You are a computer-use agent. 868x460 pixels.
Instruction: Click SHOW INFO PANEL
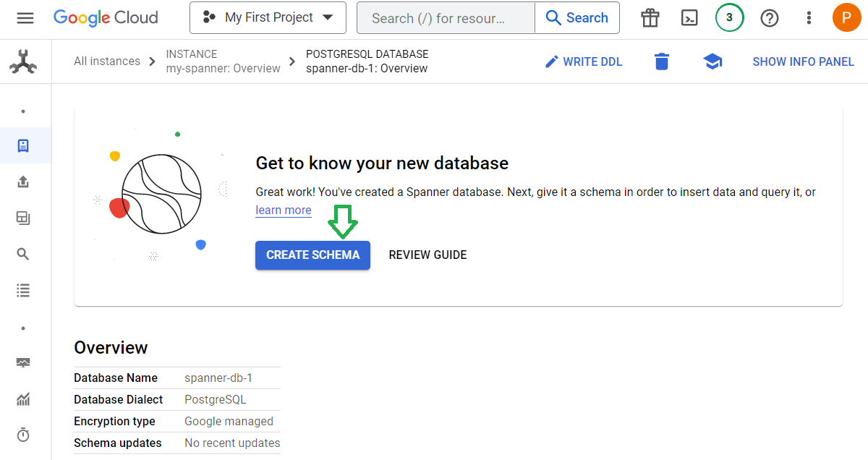(x=803, y=61)
